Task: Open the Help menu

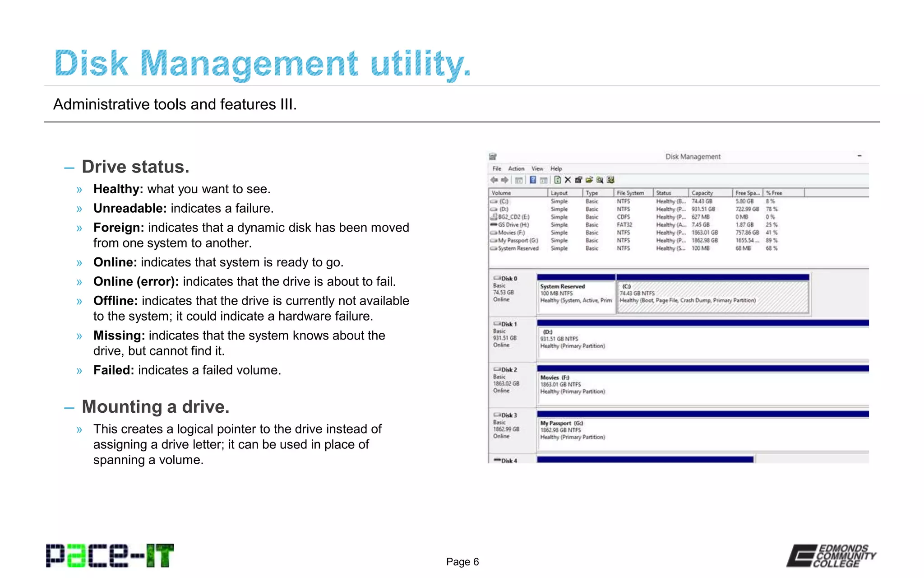Action: pyautogui.click(x=556, y=168)
